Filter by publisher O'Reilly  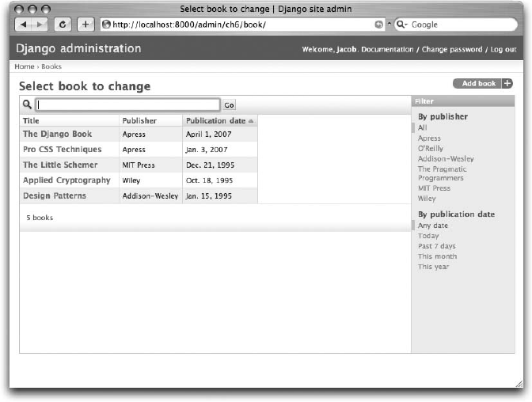tap(431, 148)
